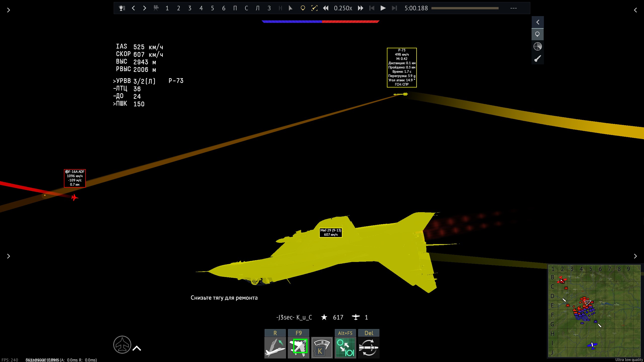Select camera view 3 in the replay bar

[190, 8]
